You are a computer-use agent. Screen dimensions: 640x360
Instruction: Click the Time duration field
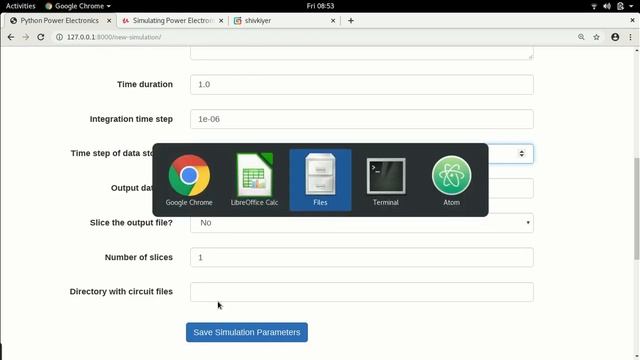pyautogui.click(x=362, y=84)
